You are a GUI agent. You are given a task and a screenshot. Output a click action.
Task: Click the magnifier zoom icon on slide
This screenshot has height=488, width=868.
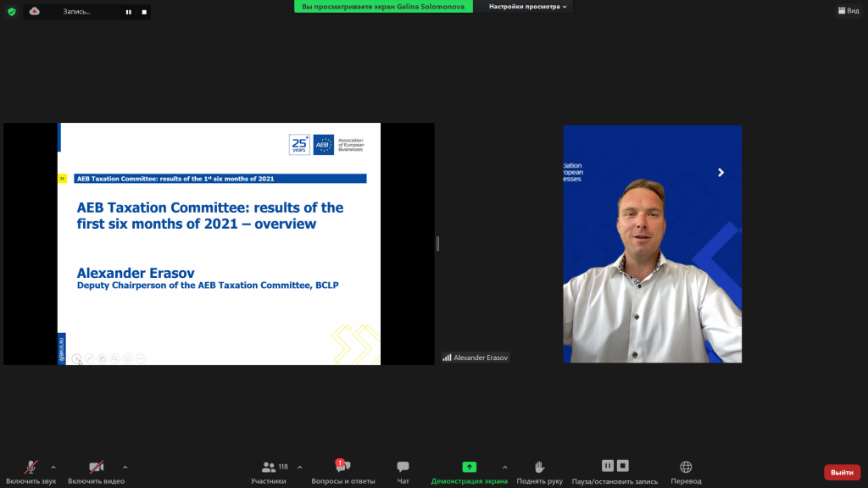pyautogui.click(x=115, y=358)
